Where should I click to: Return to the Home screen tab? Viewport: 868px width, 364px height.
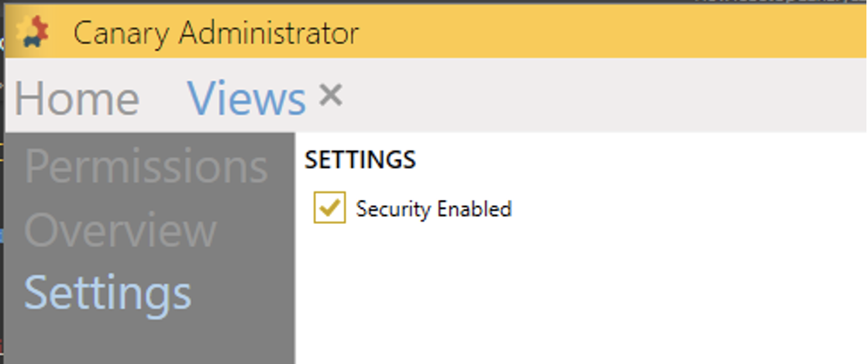tap(77, 98)
